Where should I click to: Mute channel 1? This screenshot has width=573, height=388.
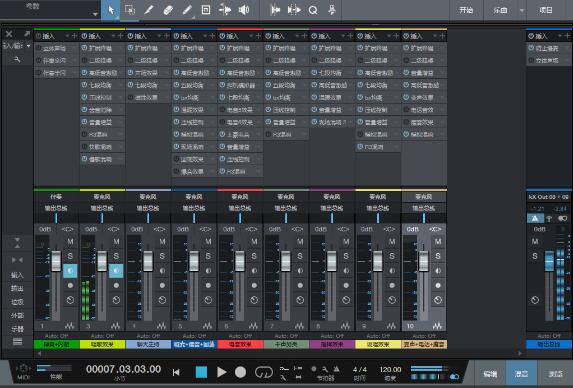[x=70, y=241]
